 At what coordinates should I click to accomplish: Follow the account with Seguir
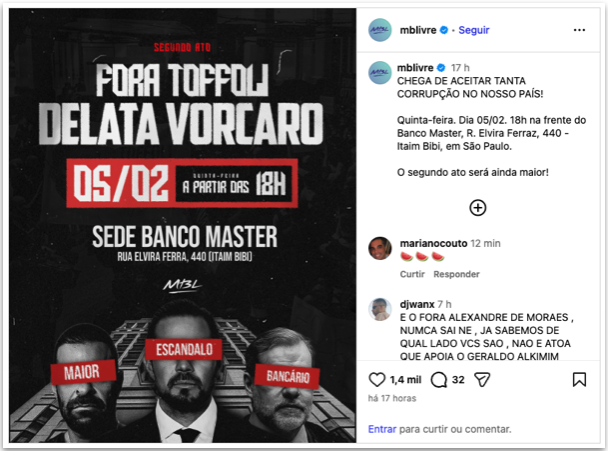[x=474, y=30]
